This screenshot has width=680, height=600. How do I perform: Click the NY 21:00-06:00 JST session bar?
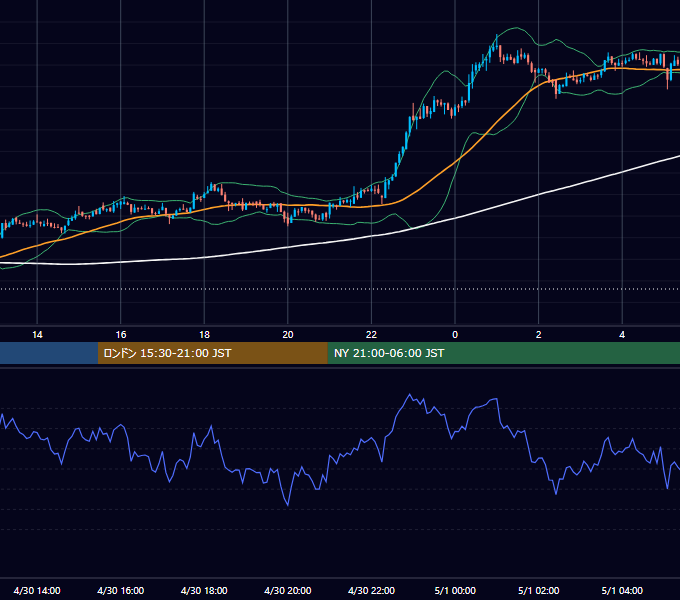(503, 353)
